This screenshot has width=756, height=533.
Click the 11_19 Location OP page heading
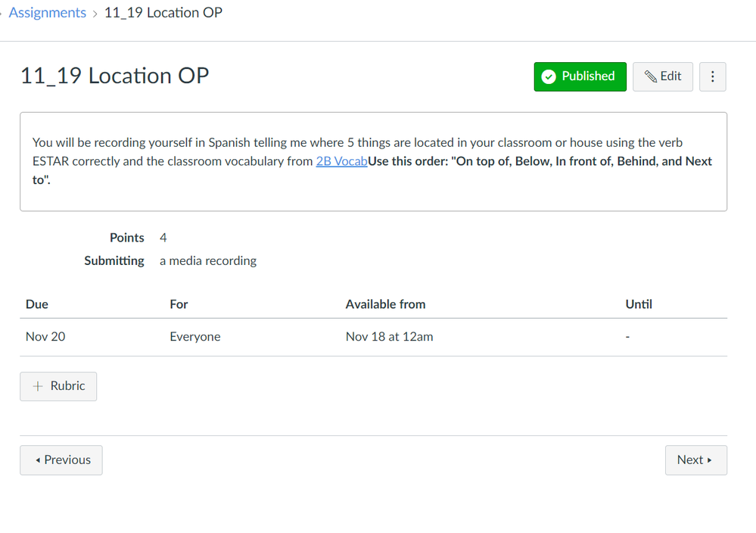114,76
